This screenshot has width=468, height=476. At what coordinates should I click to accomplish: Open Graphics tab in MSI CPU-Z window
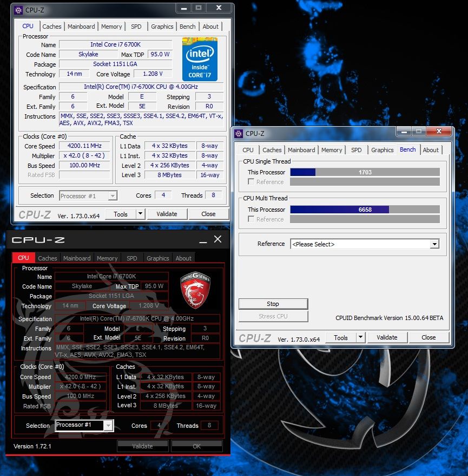click(x=158, y=258)
